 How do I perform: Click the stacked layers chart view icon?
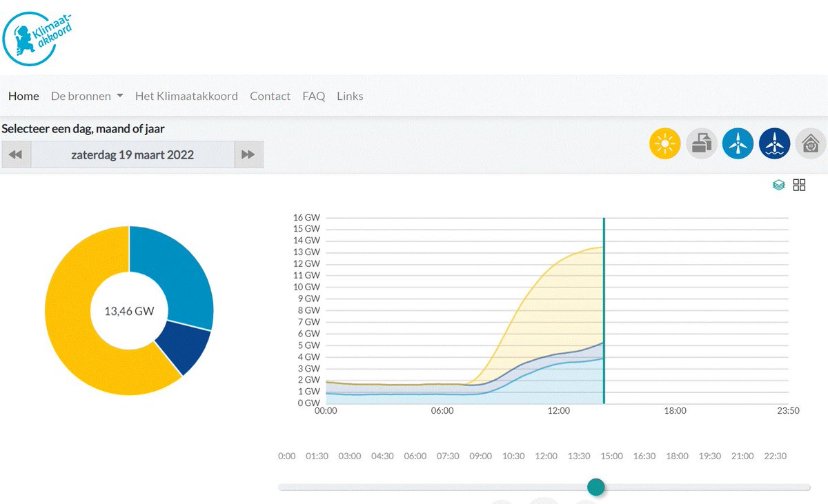[778, 184]
